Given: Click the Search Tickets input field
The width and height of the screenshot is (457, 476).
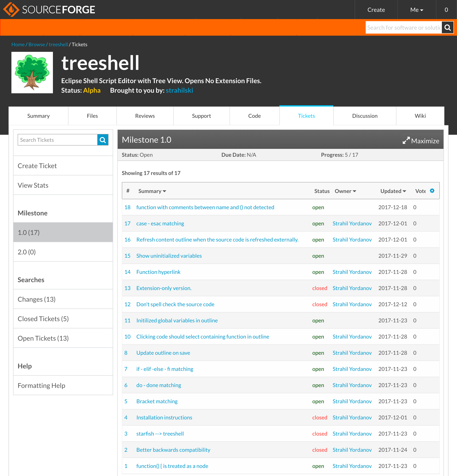Looking at the screenshot, I should point(57,139).
